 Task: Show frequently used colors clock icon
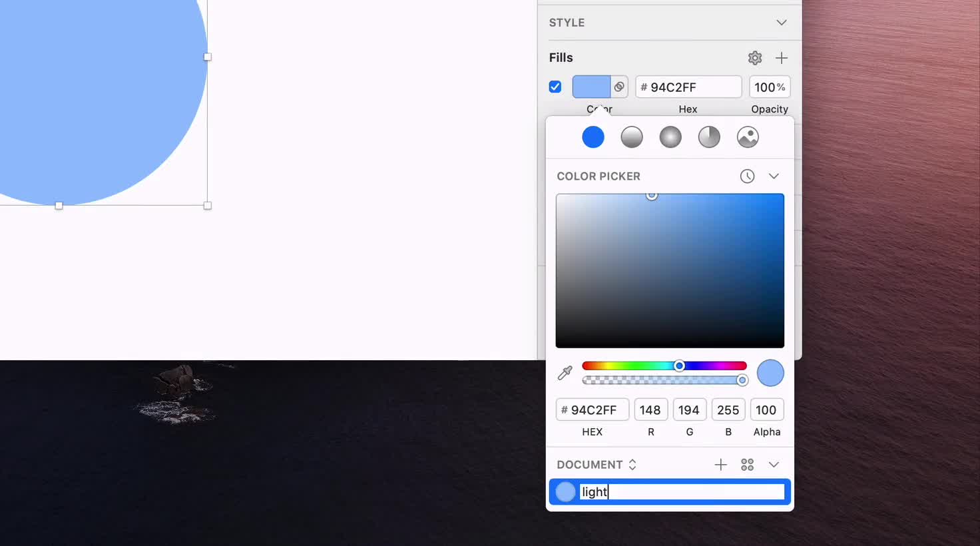747,176
